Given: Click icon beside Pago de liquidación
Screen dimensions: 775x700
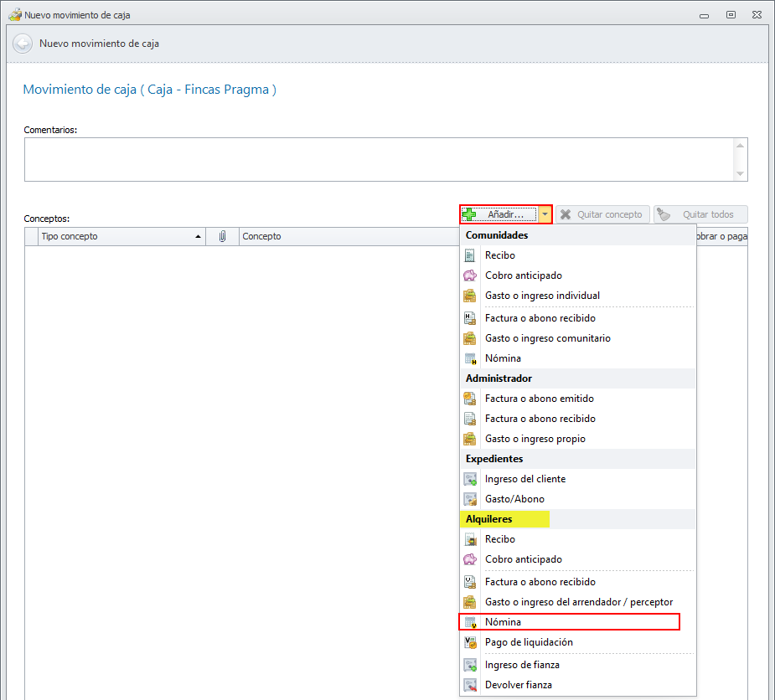Looking at the screenshot, I should coord(470,643).
